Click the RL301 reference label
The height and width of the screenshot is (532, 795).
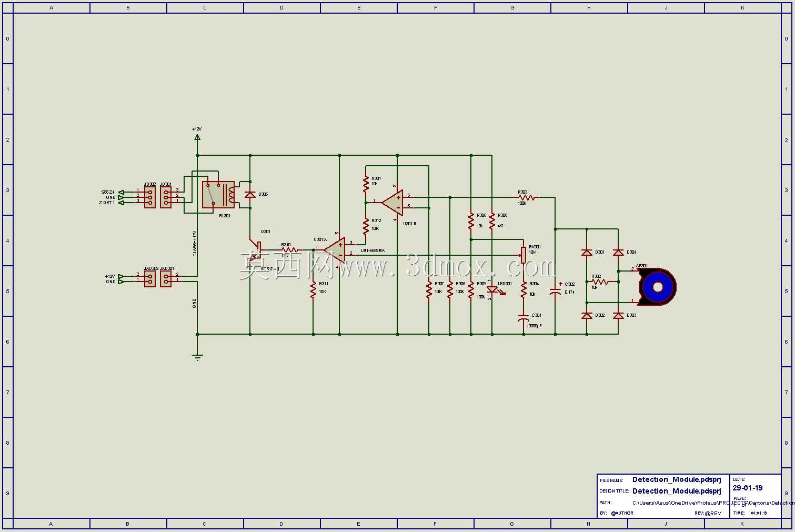click(x=224, y=215)
